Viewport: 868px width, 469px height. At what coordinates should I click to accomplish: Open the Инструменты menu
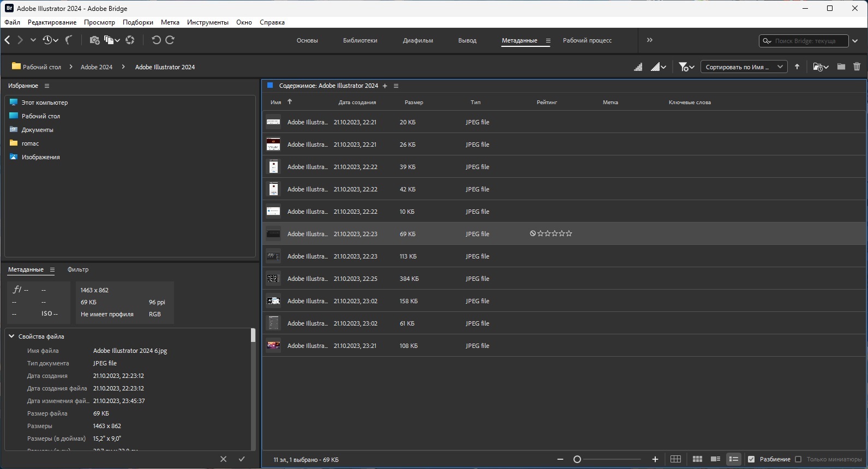tap(207, 22)
